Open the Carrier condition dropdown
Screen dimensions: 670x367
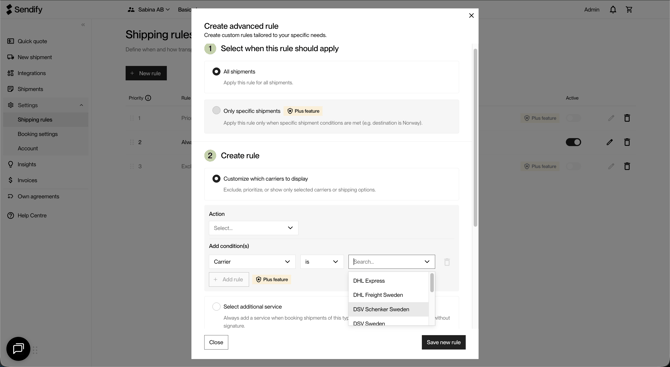(x=252, y=261)
